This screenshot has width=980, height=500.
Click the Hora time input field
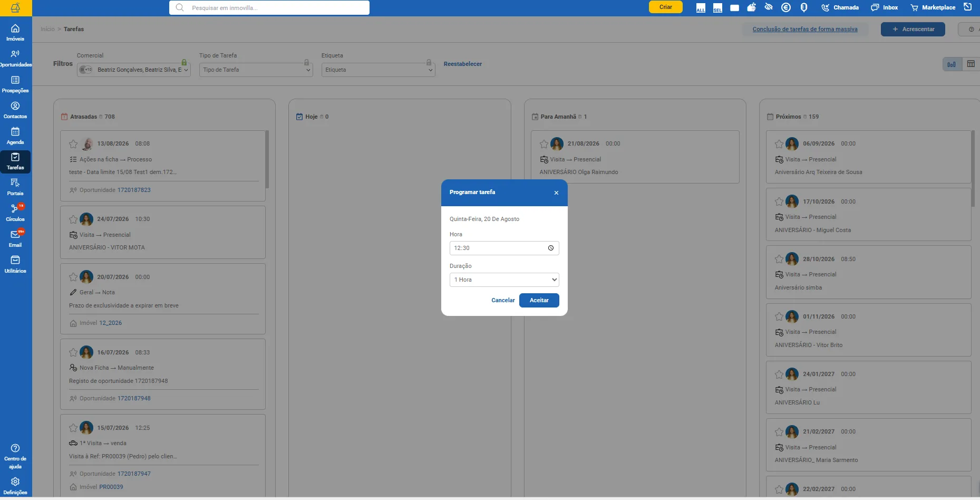pyautogui.click(x=504, y=248)
